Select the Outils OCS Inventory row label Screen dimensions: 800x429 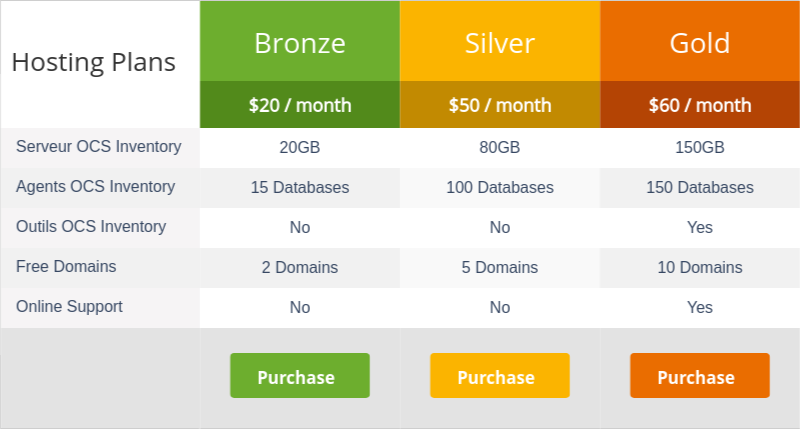pos(91,227)
